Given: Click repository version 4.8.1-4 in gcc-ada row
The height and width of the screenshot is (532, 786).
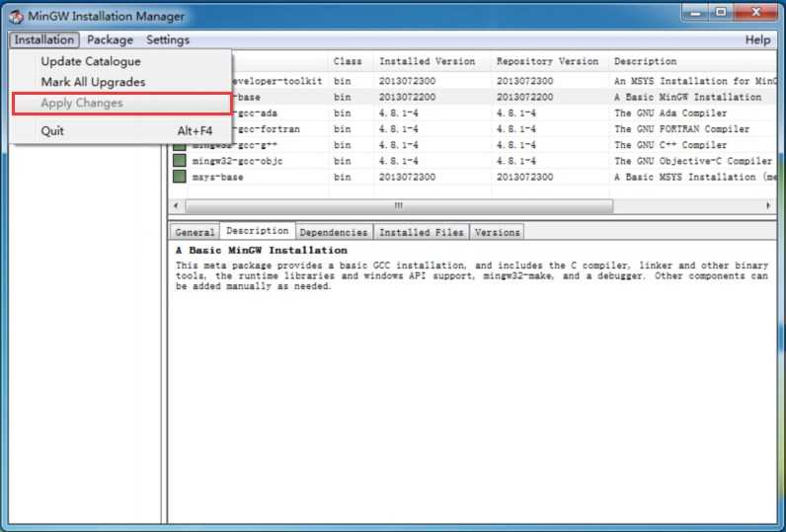Looking at the screenshot, I should (x=515, y=113).
